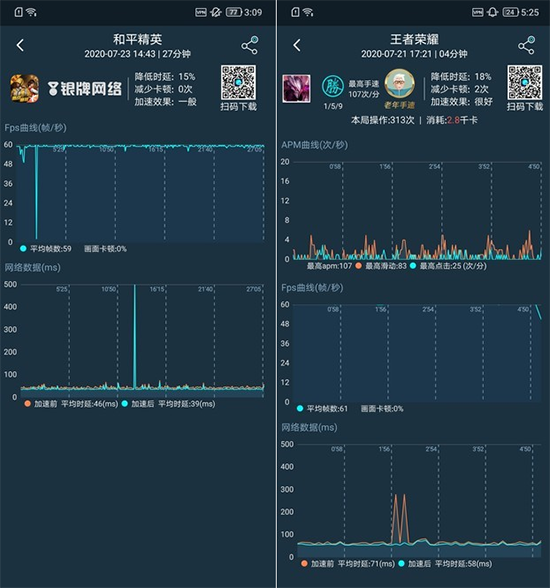Tap the QR code in the 和平精英 report
The image size is (550, 588).
pyautogui.click(x=238, y=82)
